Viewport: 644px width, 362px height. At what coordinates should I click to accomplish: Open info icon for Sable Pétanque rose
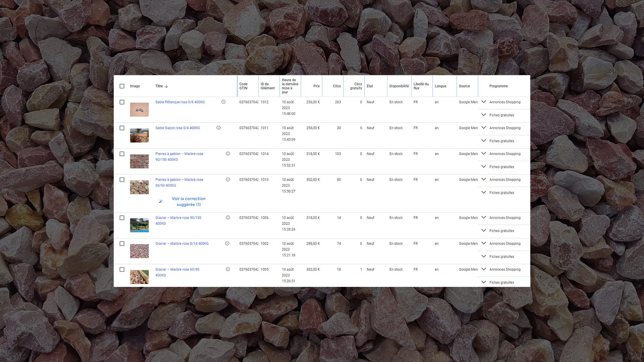click(223, 102)
